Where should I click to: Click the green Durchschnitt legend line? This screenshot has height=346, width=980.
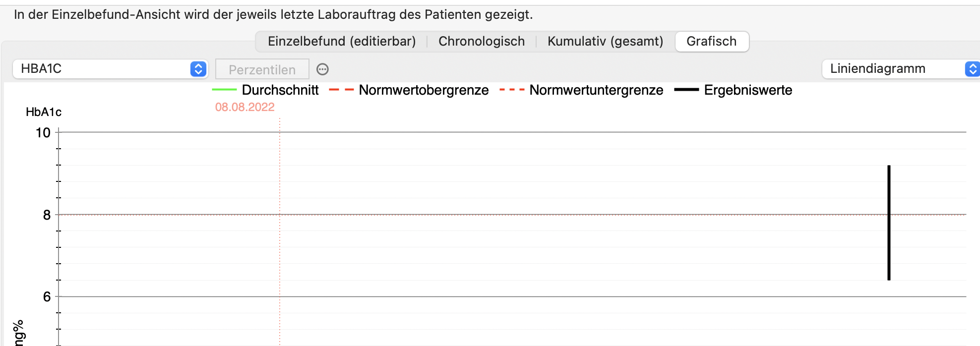pos(224,90)
